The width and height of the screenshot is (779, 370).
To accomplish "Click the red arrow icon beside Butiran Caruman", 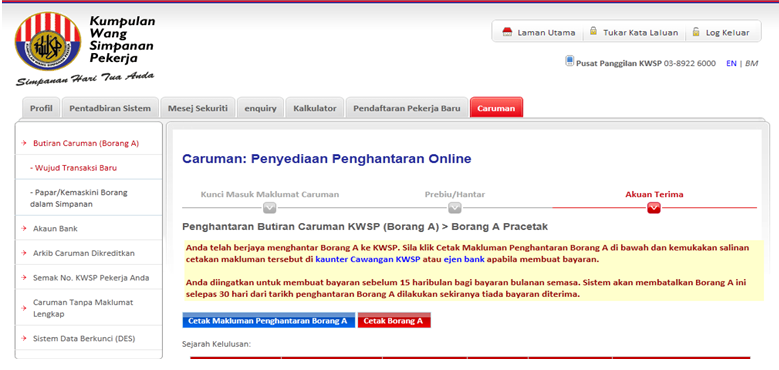I will (24, 144).
